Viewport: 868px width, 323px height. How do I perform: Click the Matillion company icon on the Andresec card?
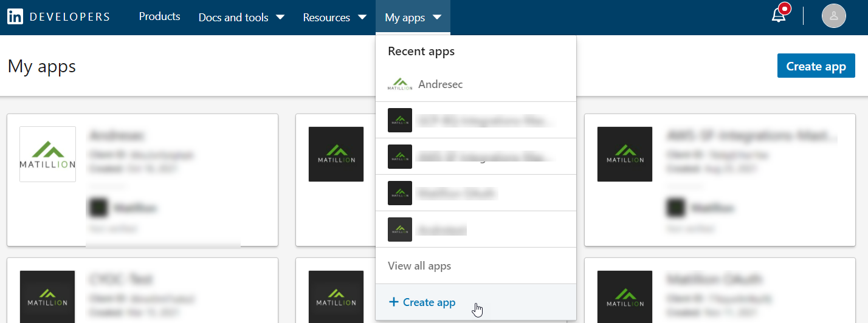pos(97,208)
